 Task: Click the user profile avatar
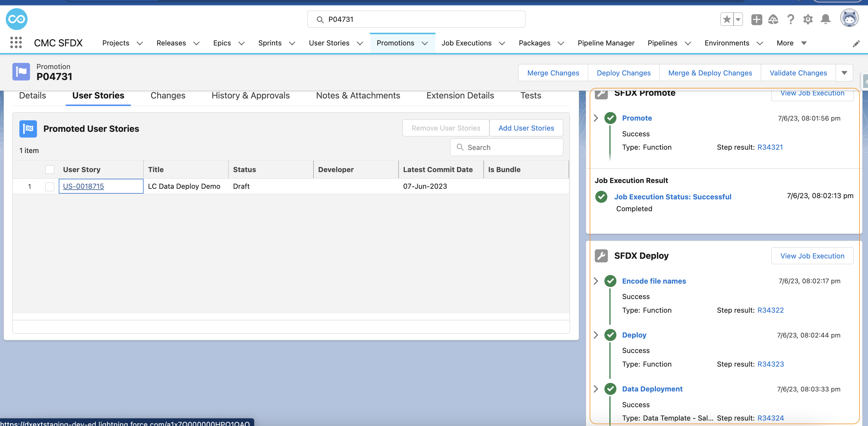(x=849, y=18)
